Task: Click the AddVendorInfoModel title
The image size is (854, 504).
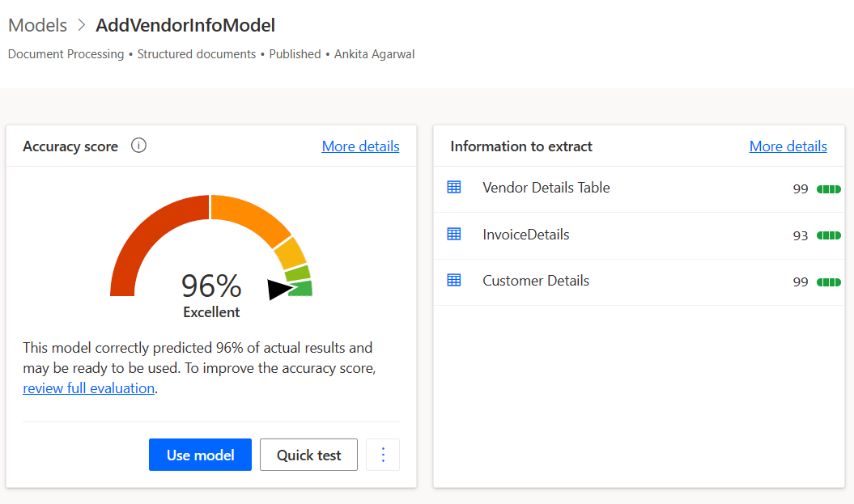Action: pos(185,25)
